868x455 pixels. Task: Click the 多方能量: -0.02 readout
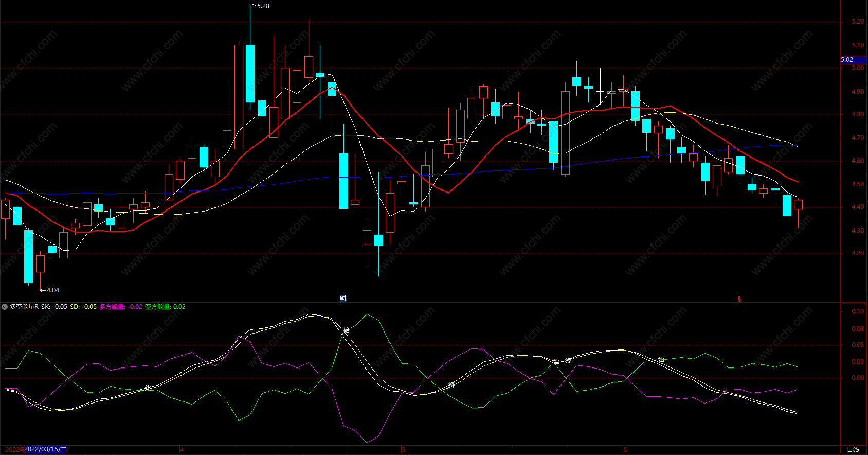pyautogui.click(x=121, y=307)
